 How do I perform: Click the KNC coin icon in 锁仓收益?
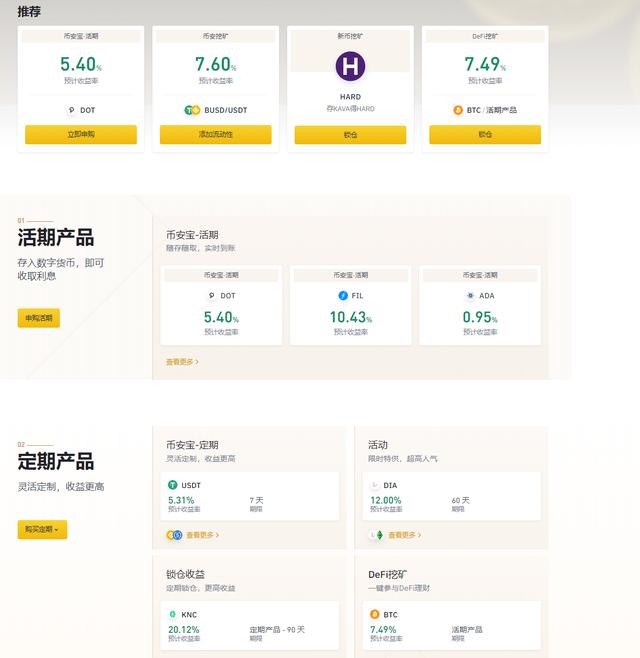coord(172,614)
